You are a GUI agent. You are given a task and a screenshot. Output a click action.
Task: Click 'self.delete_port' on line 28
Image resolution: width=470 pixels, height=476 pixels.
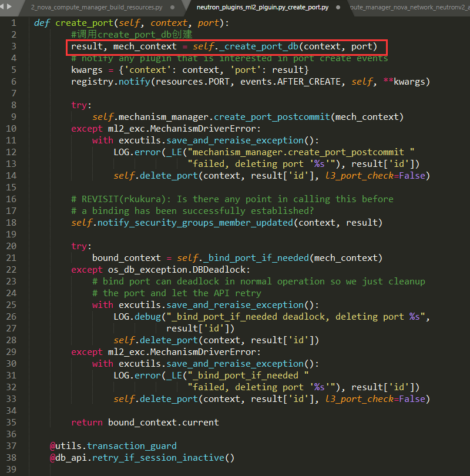coord(155,340)
